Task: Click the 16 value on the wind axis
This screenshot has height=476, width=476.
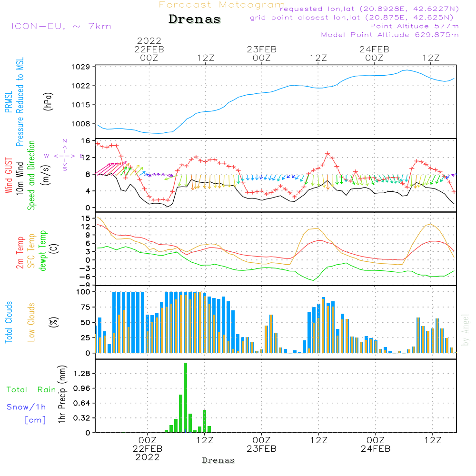Action: 85,140
